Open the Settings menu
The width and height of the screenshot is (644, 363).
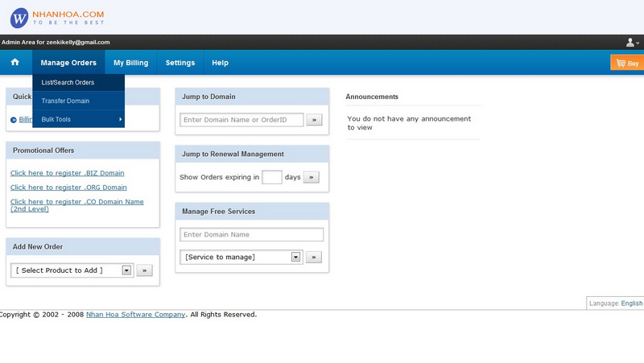(x=180, y=63)
